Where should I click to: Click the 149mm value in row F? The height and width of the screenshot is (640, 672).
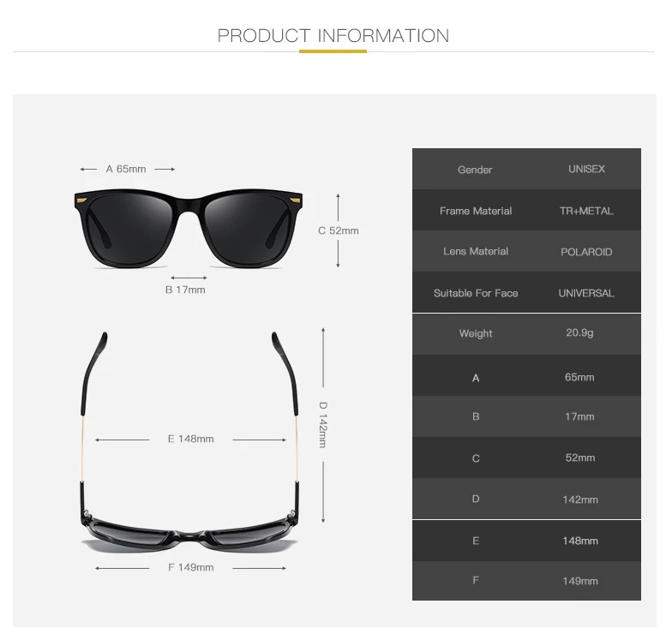tap(579, 581)
